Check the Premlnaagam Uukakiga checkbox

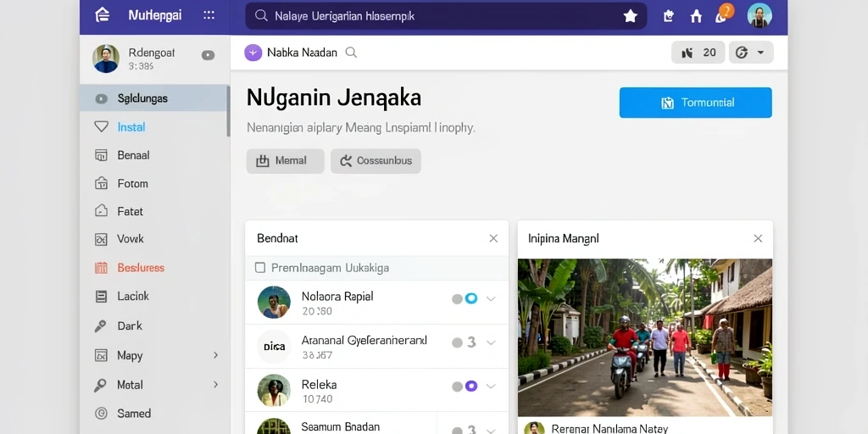point(259,268)
